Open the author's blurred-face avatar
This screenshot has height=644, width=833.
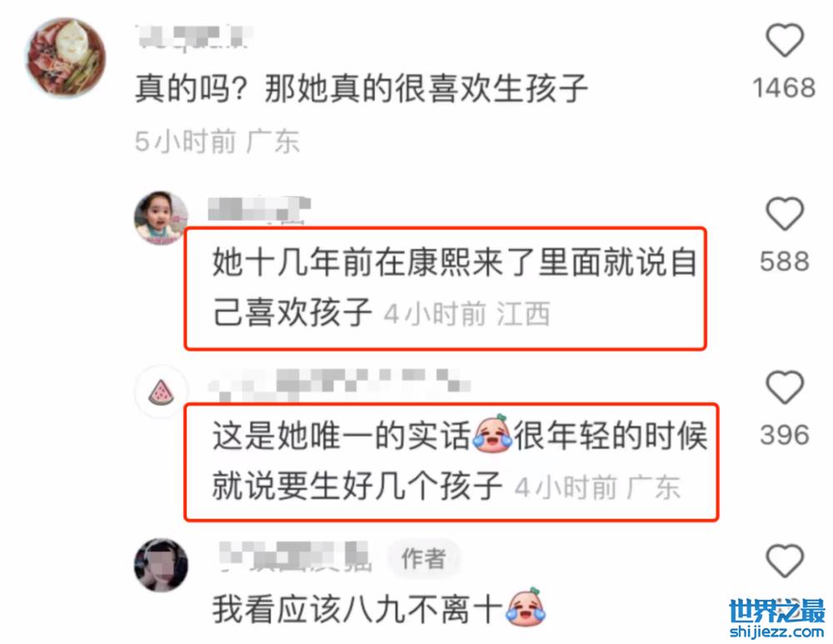(x=161, y=566)
